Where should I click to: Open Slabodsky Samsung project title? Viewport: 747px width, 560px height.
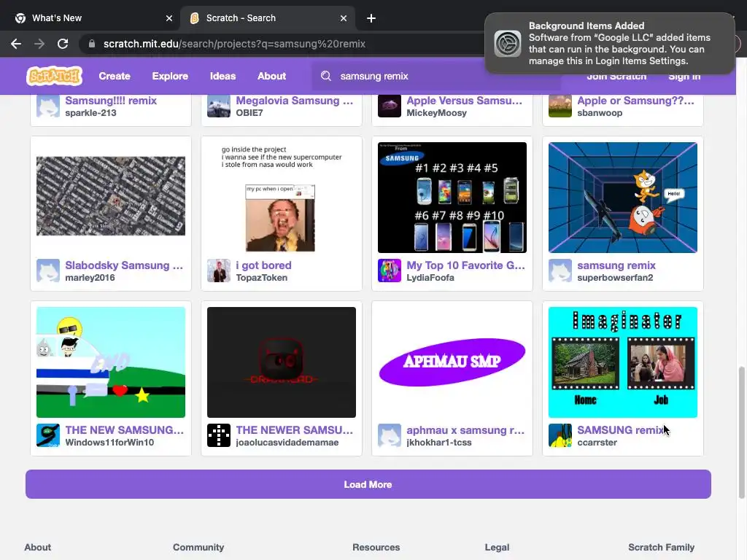coord(124,265)
